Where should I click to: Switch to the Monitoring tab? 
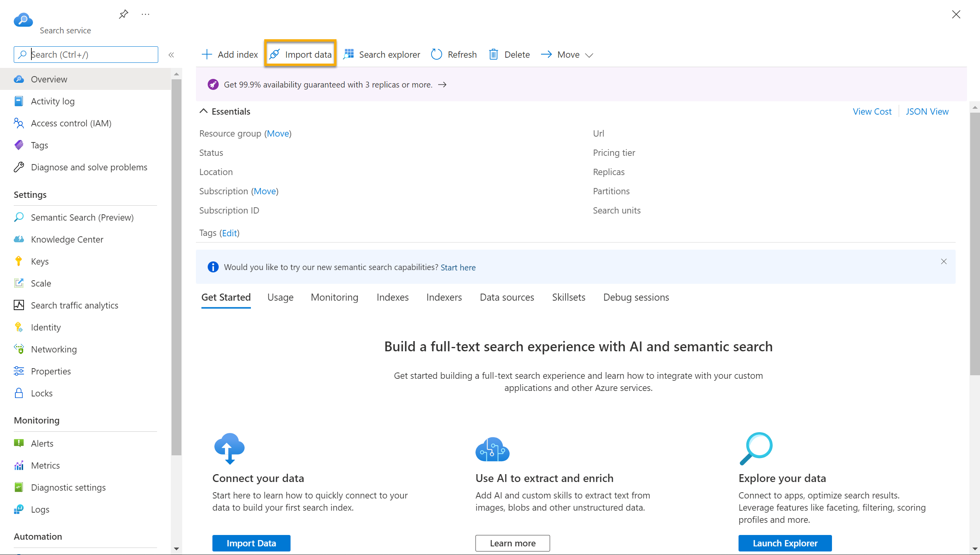tap(335, 297)
